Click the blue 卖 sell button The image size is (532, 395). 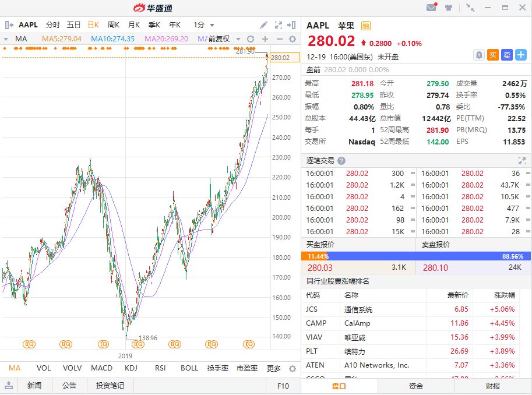pos(507,55)
